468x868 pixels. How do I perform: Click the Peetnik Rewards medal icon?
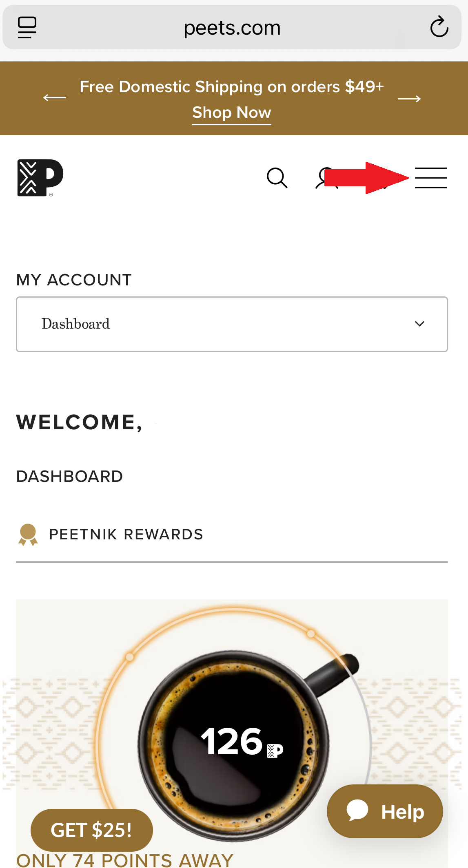(x=28, y=534)
